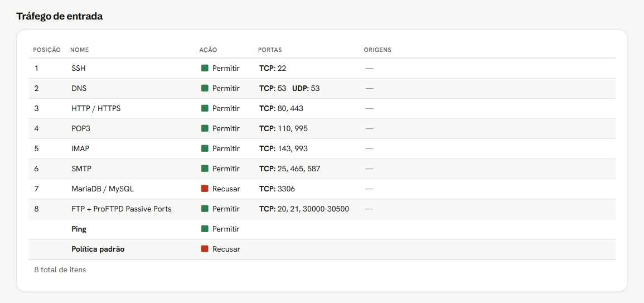Click the TCP: 53 UDP: 53 ports cell
The width and height of the screenshot is (644, 303).
(289, 88)
